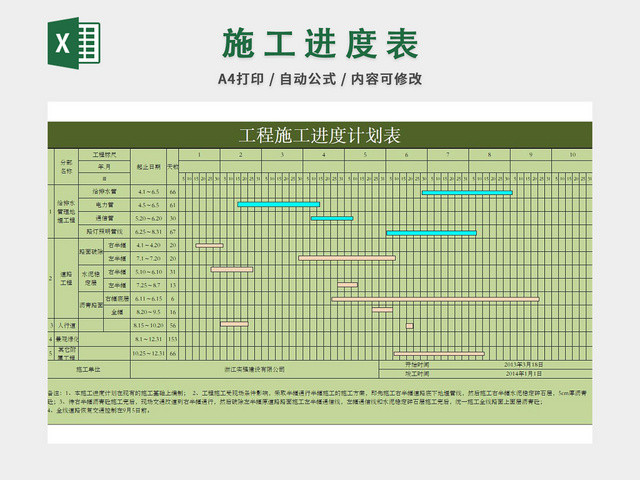Select days cell showing 30
The width and height of the screenshot is (640, 480).
(x=173, y=218)
